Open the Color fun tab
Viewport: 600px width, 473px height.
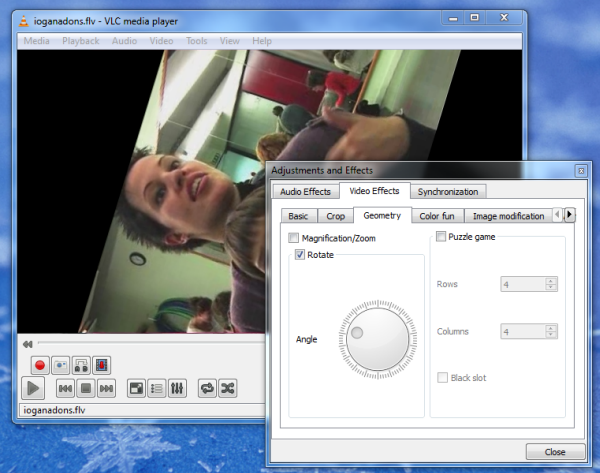(x=436, y=215)
